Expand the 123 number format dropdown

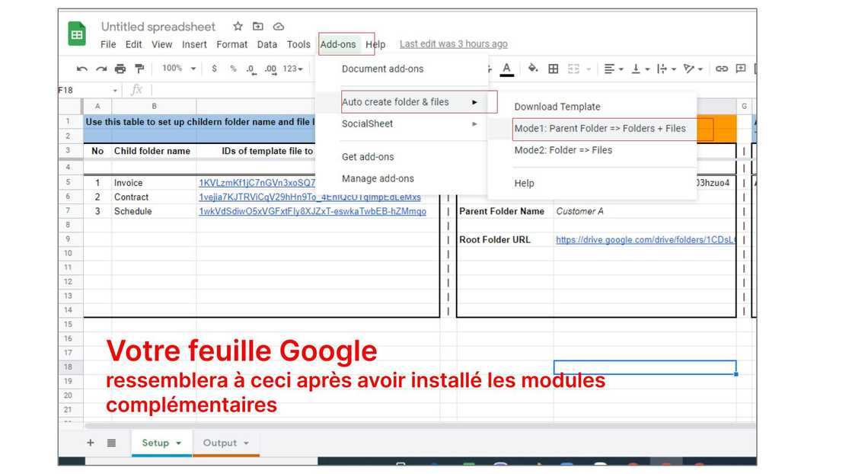pos(293,69)
